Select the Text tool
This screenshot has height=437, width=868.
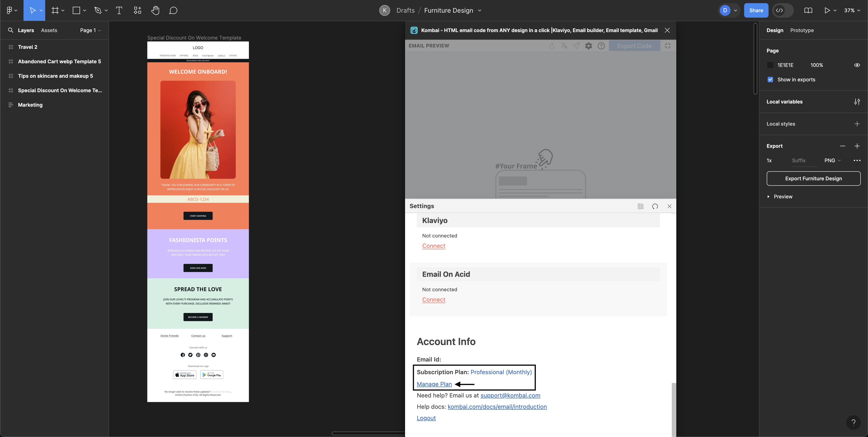coord(119,10)
